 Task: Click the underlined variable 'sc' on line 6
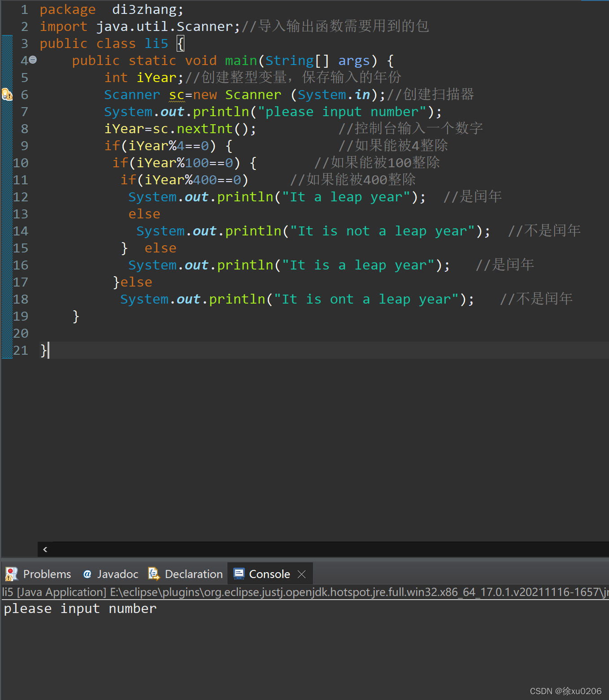pyautogui.click(x=177, y=95)
